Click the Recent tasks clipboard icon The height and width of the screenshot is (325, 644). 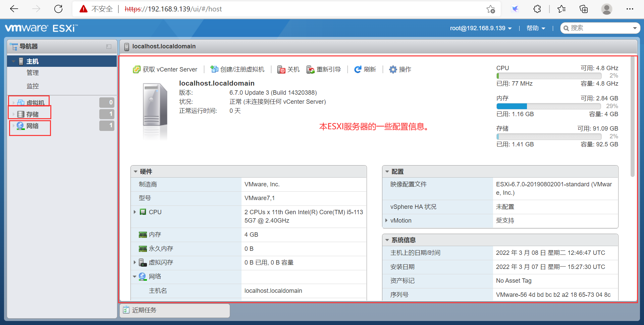[126, 310]
